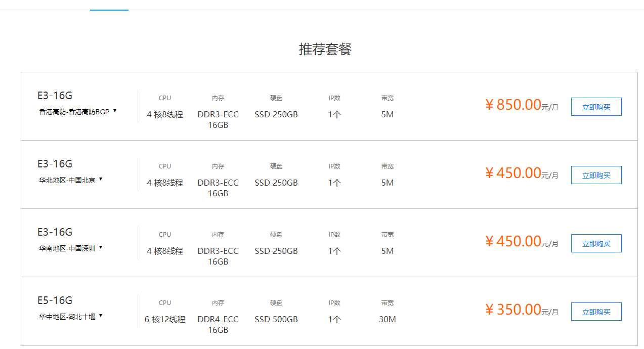Buy the 华北地区-中国北京 E3-16G plan
The image size is (644, 349).
pyautogui.click(x=596, y=175)
